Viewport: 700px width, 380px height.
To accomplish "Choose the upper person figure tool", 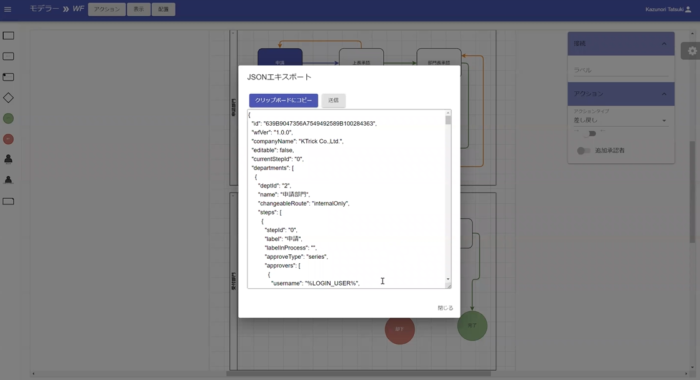I will (x=8, y=159).
